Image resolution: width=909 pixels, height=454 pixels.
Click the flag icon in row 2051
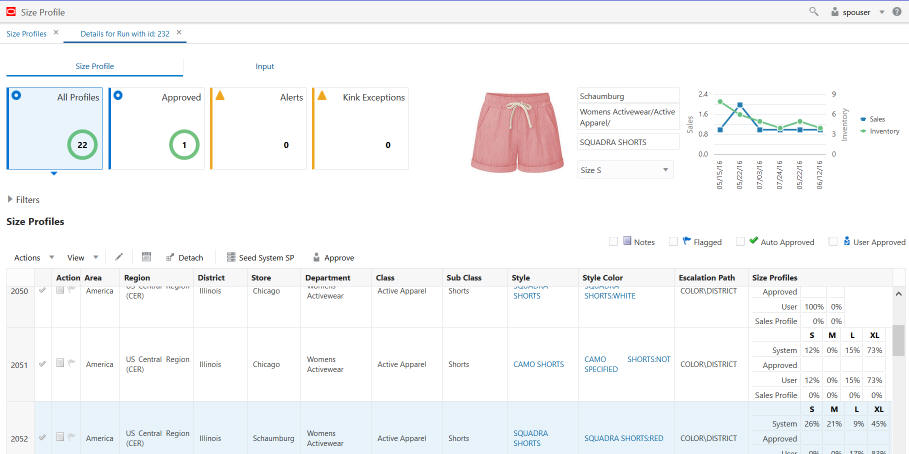click(72, 363)
